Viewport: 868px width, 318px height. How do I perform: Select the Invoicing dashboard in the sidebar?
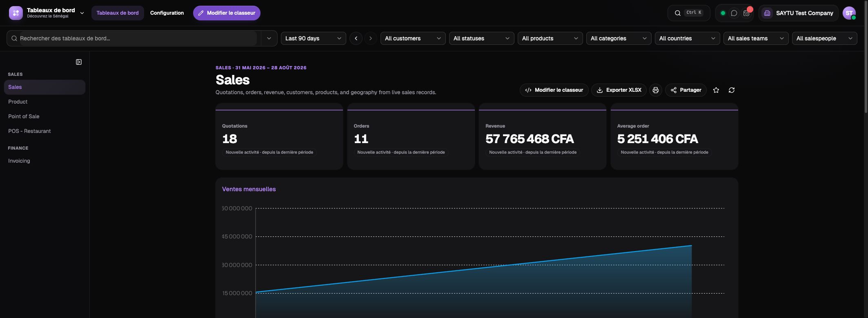[19, 161]
